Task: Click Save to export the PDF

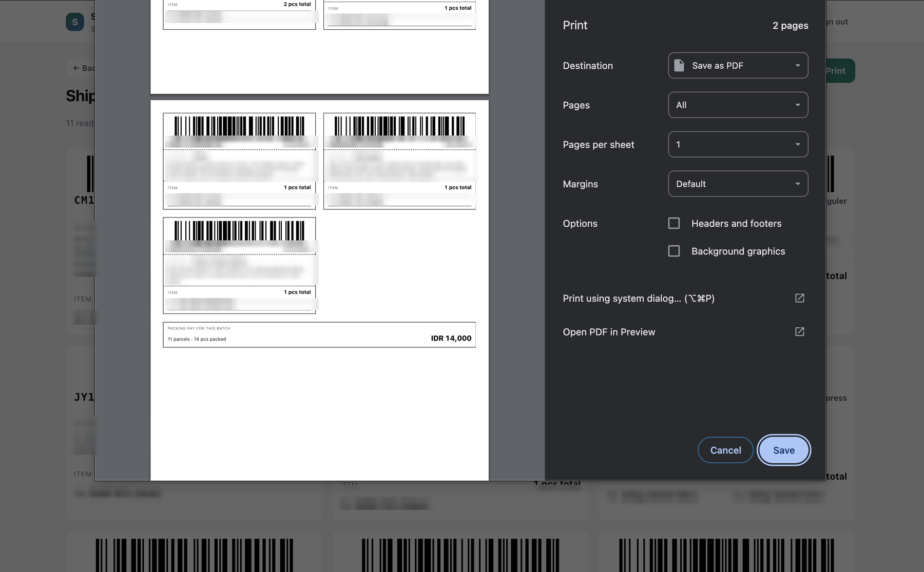Action: click(783, 450)
